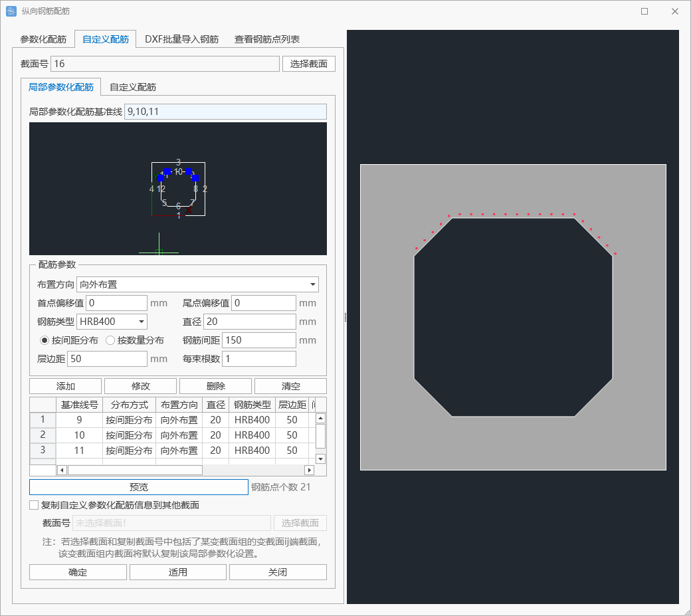Switch to 参数化配筋 tab
The width and height of the screenshot is (691, 616).
coord(43,39)
